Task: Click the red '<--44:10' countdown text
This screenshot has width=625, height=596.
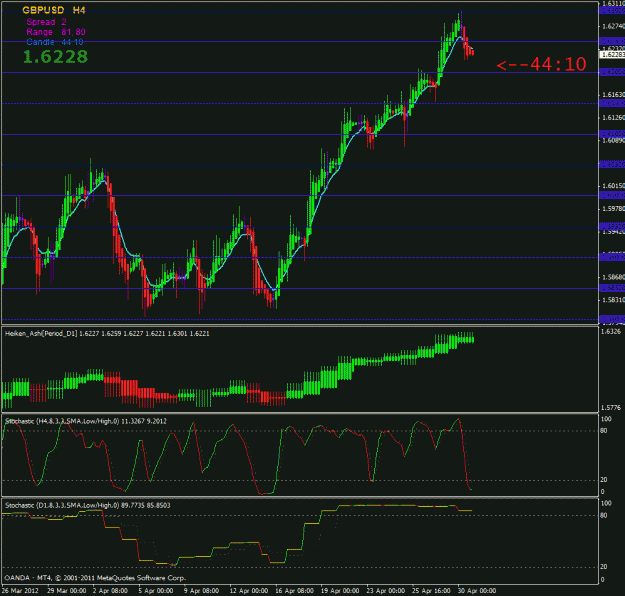Action: [x=541, y=64]
